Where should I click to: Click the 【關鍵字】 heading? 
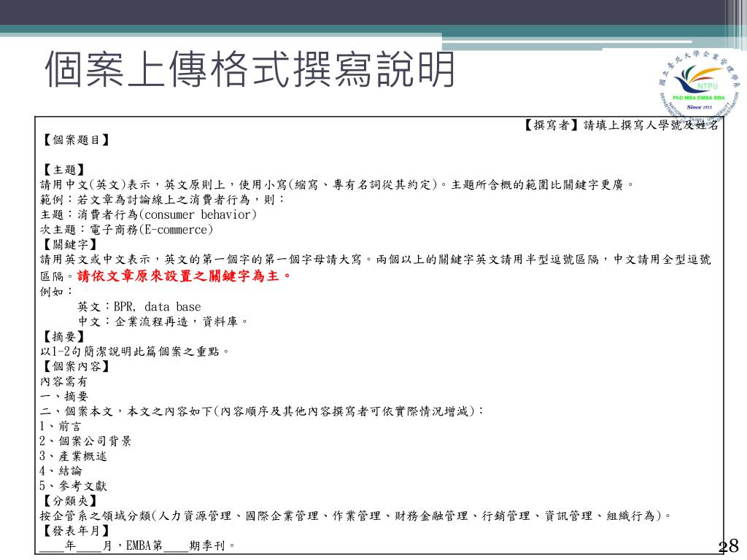click(69, 245)
